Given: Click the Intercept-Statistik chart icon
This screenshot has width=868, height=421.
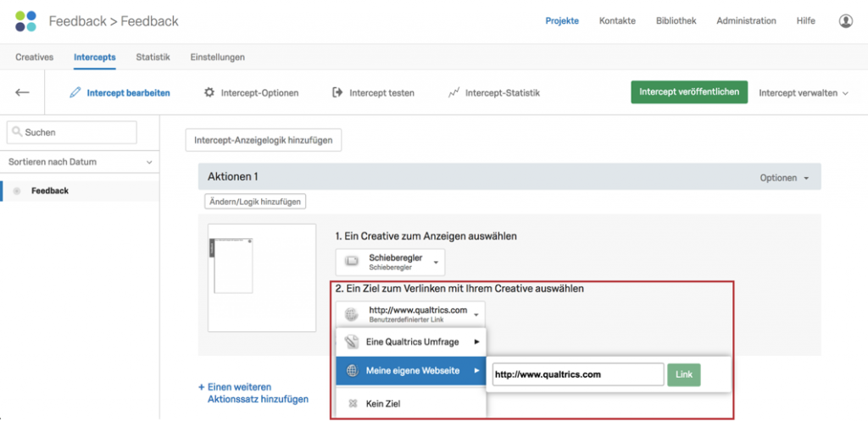Looking at the screenshot, I should pyautogui.click(x=454, y=93).
